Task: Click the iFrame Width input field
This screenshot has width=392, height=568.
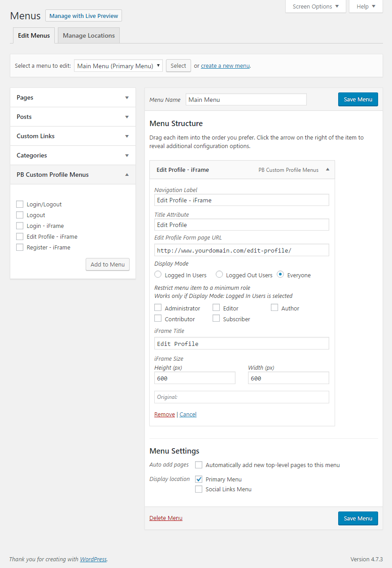Action: [288, 378]
